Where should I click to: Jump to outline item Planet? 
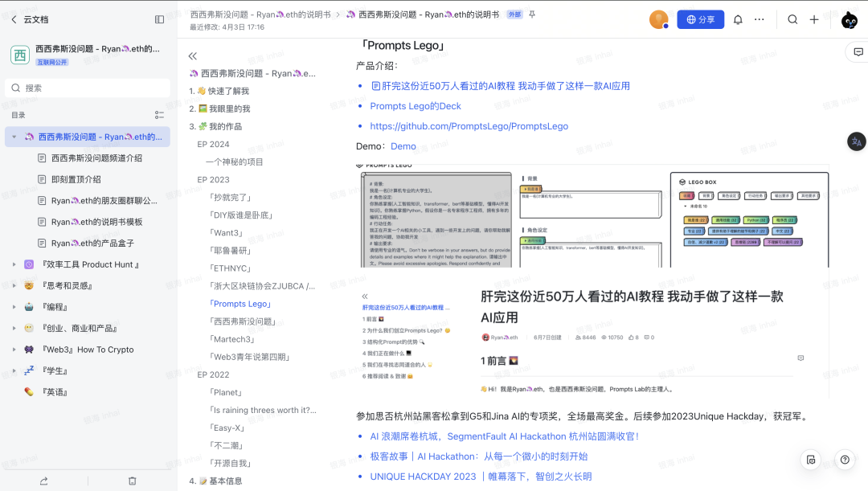225,392
